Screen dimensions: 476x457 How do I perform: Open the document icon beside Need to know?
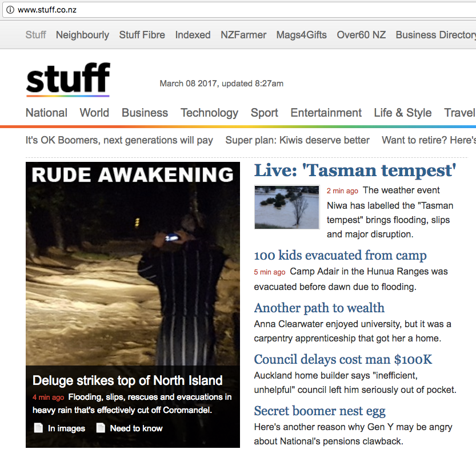[x=101, y=428]
